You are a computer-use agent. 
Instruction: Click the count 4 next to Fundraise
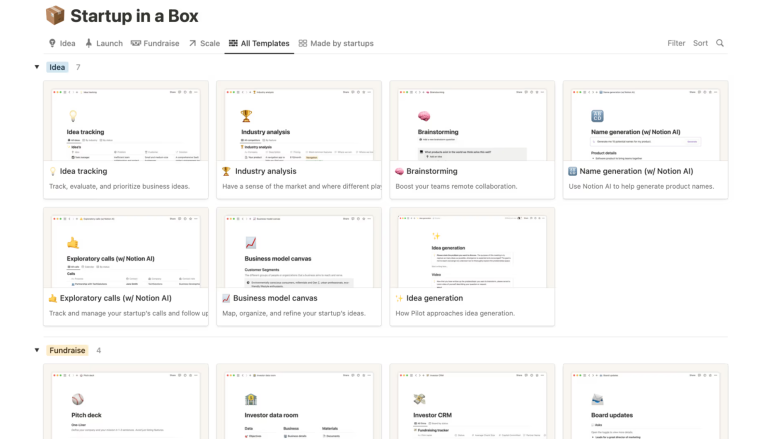[98, 350]
